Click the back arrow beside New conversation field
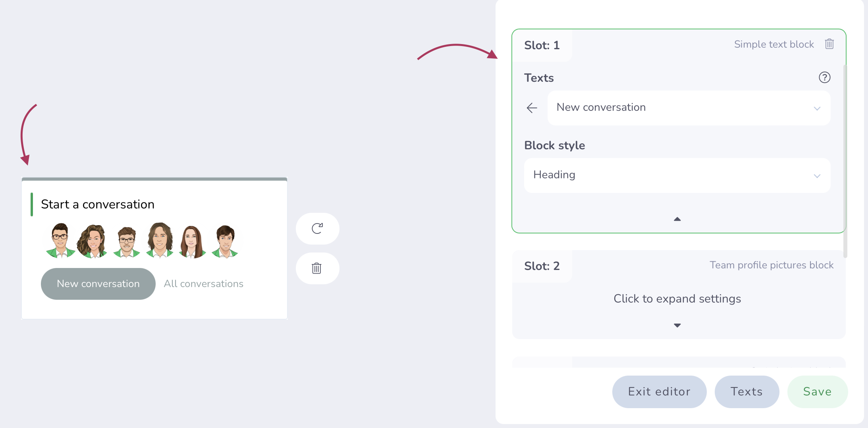This screenshot has width=868, height=428. [532, 108]
